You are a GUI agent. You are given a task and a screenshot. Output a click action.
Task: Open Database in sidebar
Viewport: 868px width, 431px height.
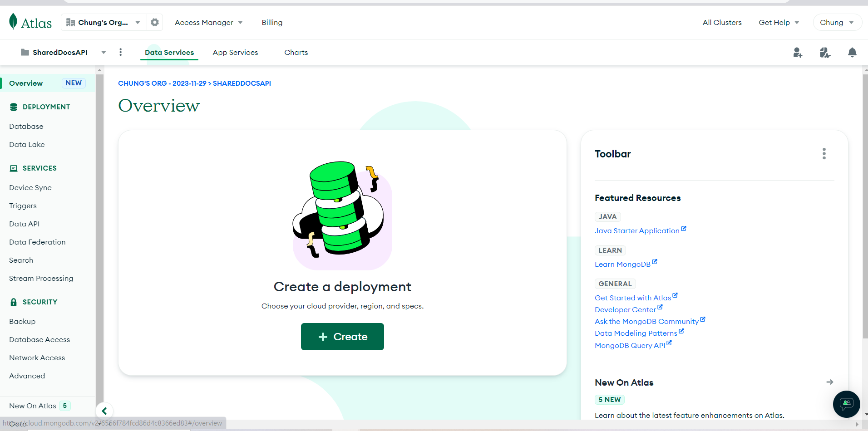[x=26, y=126]
